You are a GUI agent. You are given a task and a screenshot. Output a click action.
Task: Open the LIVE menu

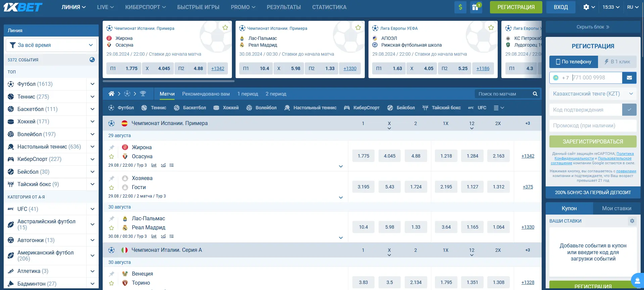pyautogui.click(x=105, y=7)
